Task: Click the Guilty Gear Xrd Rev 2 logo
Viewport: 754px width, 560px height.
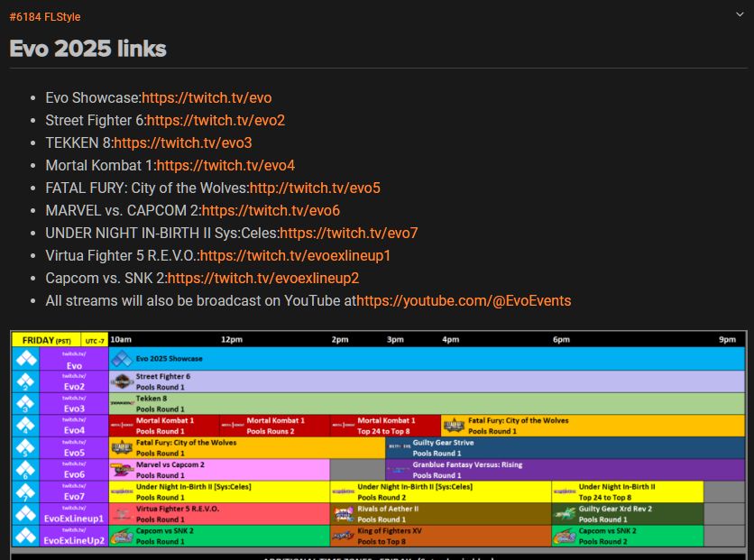Action: [x=565, y=514]
